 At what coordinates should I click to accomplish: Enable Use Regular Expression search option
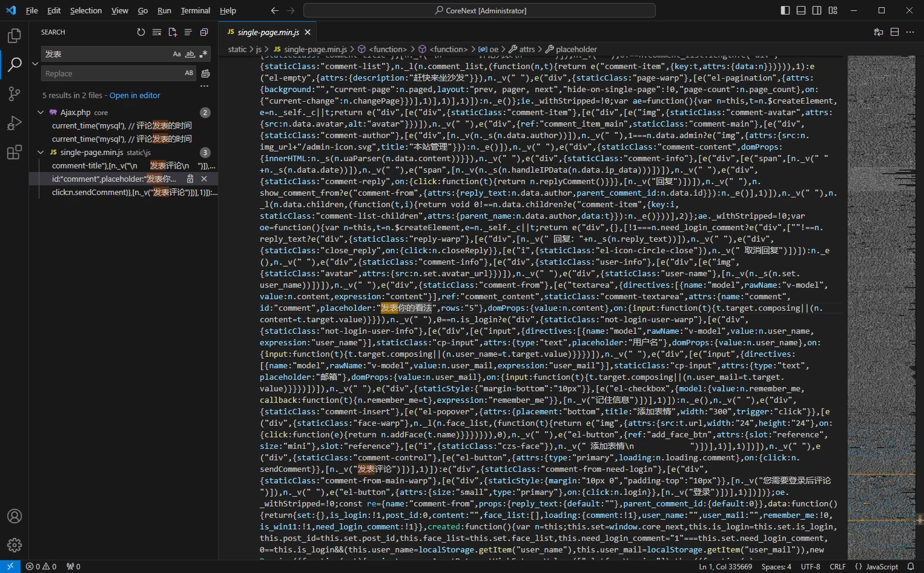tap(203, 54)
